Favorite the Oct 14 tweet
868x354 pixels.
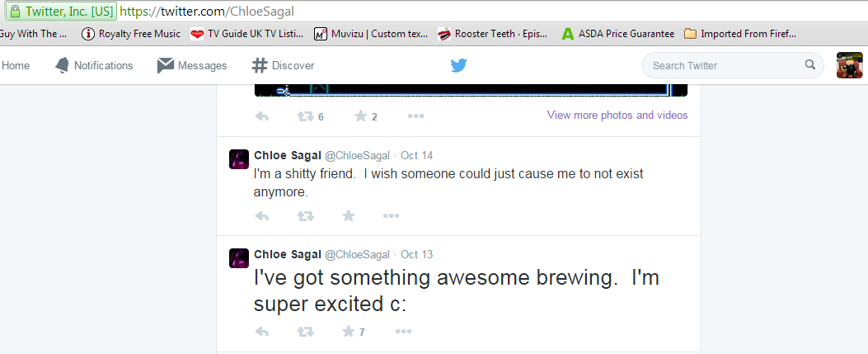[x=349, y=216]
